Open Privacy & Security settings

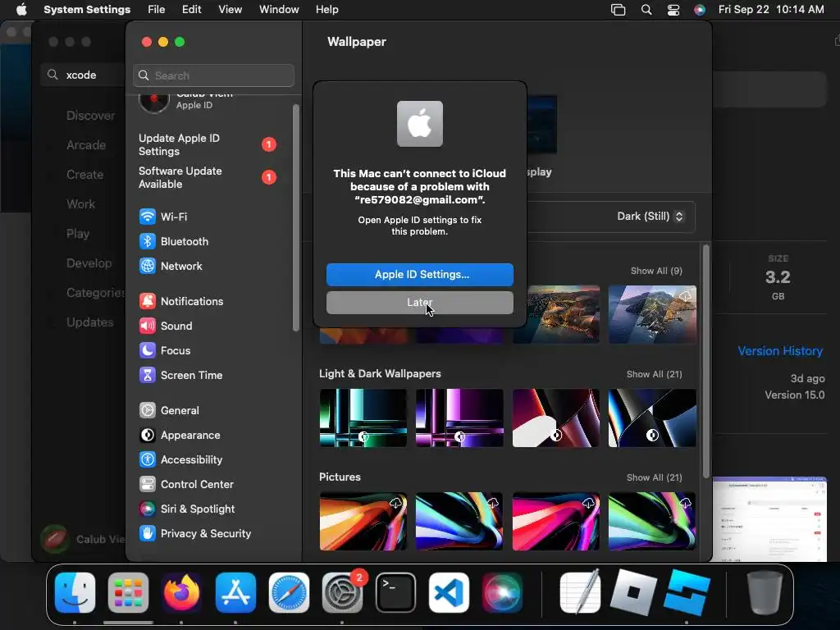coord(195,534)
